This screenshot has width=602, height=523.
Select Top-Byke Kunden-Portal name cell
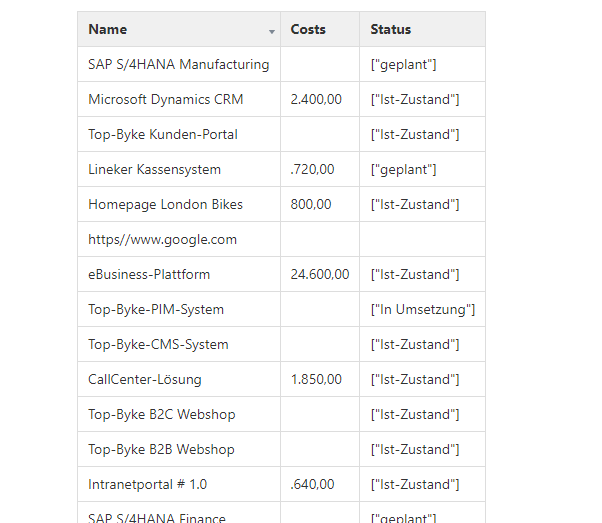[x=162, y=134]
